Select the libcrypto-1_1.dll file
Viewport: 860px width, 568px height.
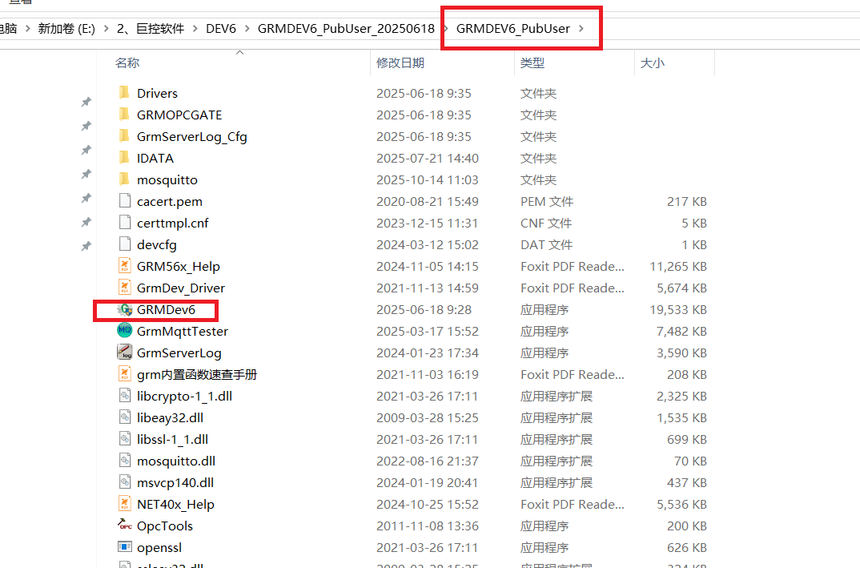click(184, 396)
